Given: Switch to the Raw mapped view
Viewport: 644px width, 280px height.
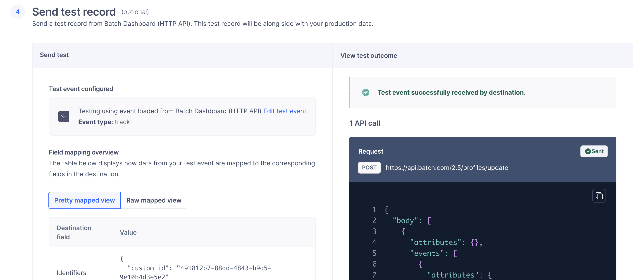Looking at the screenshot, I should tap(154, 200).
